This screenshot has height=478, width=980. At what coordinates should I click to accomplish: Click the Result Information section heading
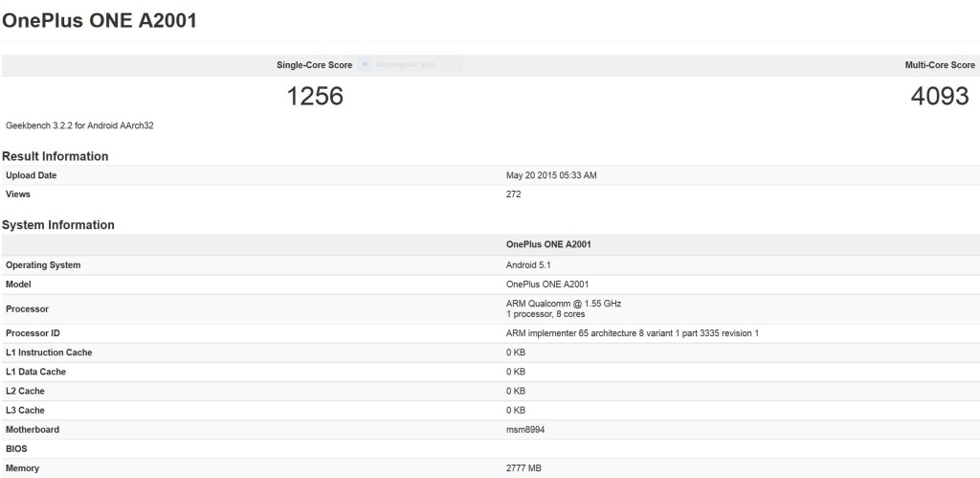(x=56, y=156)
